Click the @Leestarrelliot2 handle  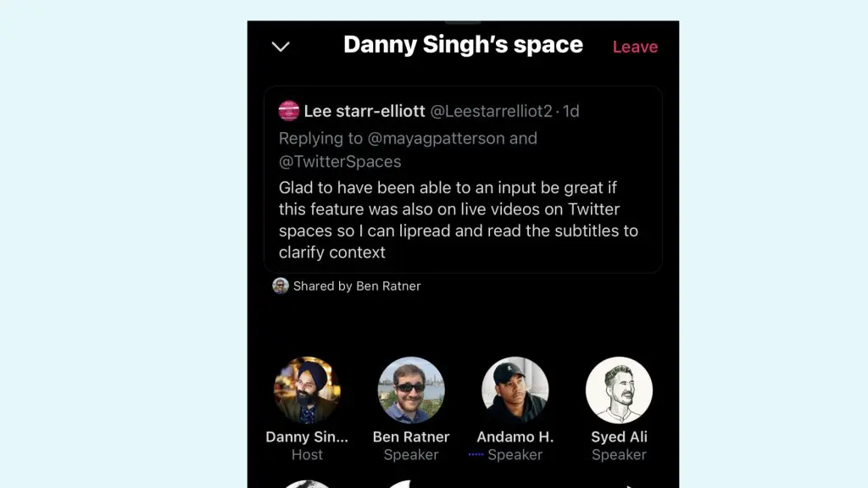(491, 111)
